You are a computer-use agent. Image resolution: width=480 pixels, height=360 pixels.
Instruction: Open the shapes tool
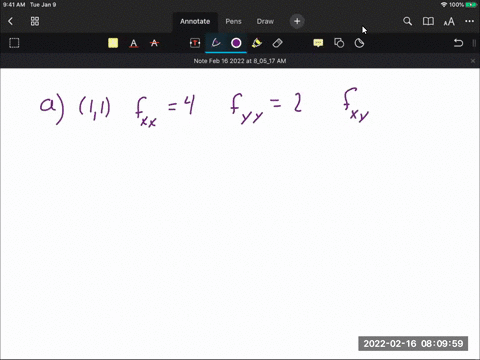339,43
